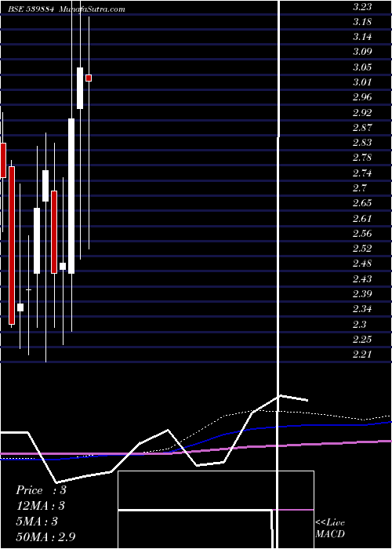Click the 2.92 price axis label
Viewport: 392px width, 549px height.
[362, 112]
